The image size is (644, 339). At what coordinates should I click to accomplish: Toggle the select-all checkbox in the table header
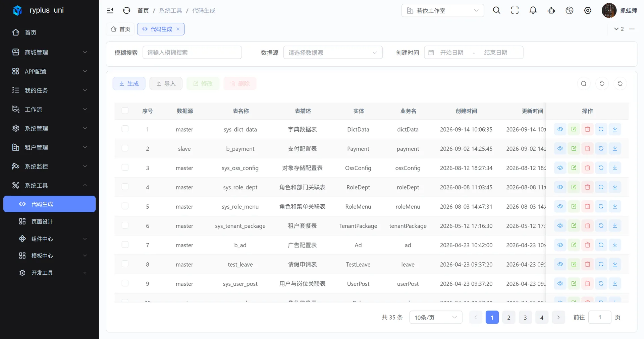pyautogui.click(x=125, y=111)
